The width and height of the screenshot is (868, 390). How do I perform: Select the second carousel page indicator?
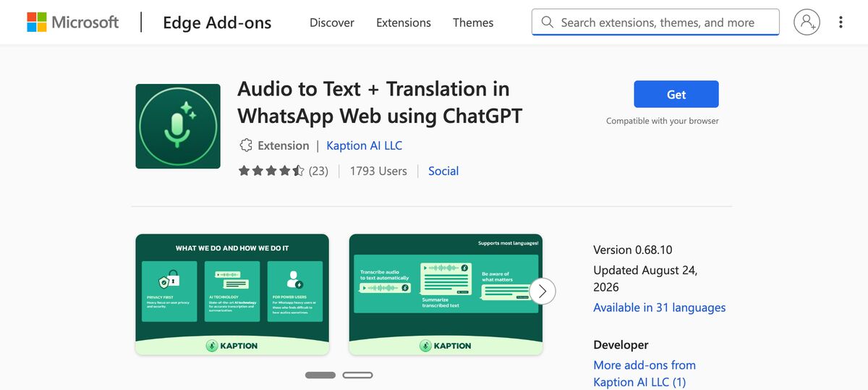[357, 375]
